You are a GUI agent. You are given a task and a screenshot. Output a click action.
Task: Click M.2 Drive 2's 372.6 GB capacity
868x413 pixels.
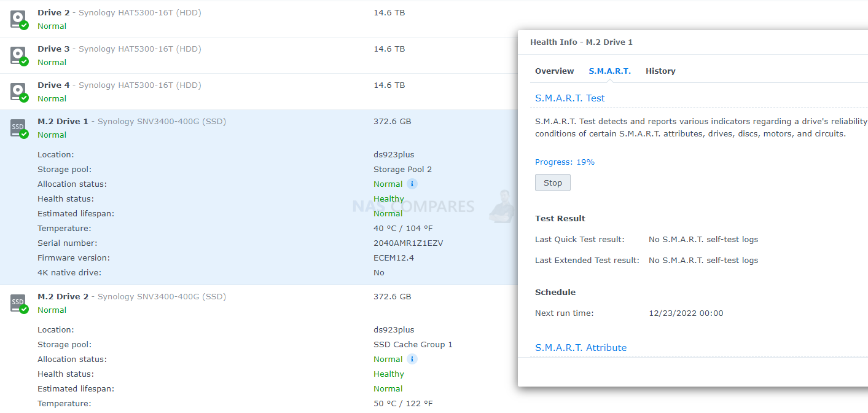(x=393, y=297)
